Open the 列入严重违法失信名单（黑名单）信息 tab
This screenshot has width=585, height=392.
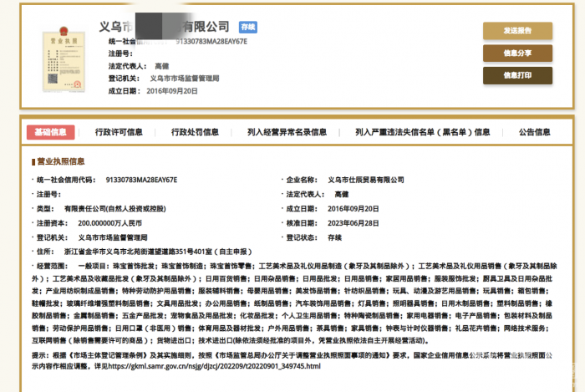(422, 132)
